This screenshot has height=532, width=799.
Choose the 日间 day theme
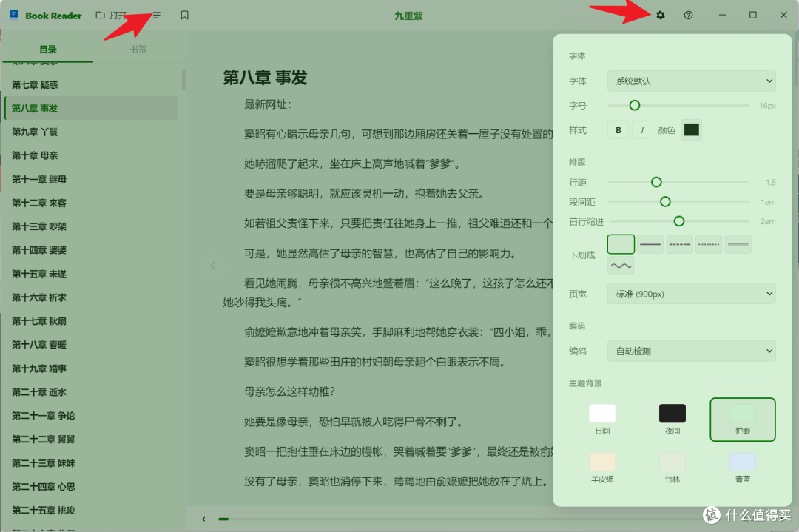(x=602, y=420)
